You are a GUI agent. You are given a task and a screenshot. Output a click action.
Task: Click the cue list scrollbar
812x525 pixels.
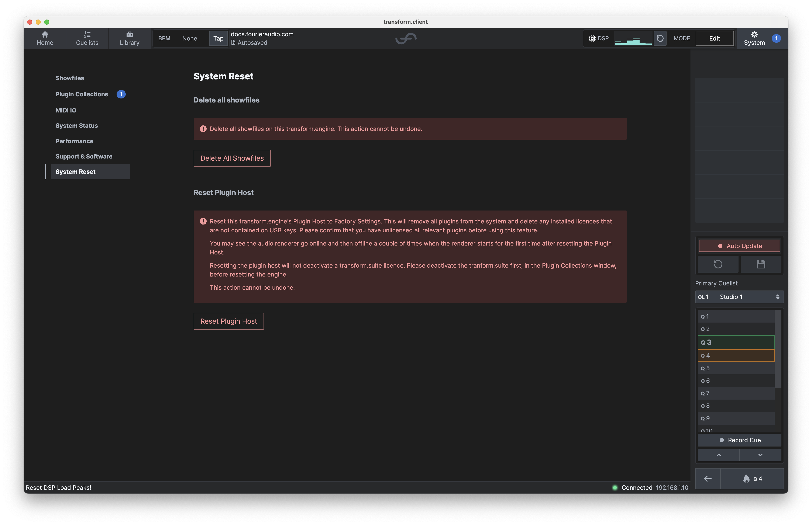coord(778,349)
